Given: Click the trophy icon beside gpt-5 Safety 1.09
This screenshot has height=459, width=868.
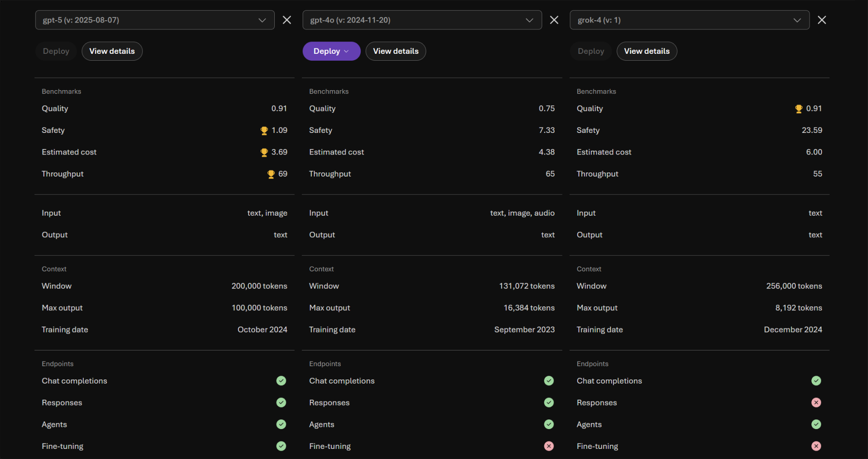Looking at the screenshot, I should (x=264, y=131).
